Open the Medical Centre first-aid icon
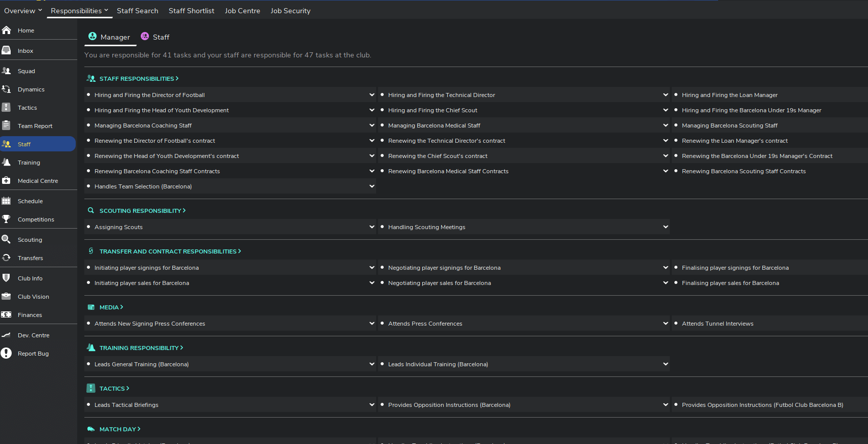The width and height of the screenshot is (868, 444). tap(6, 181)
